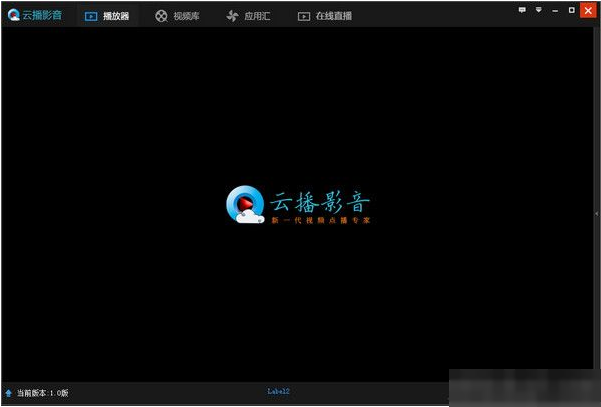Viewport: 601px width, 407px height.
Task: Click the blue play logo in player center
Action: pyautogui.click(x=244, y=204)
